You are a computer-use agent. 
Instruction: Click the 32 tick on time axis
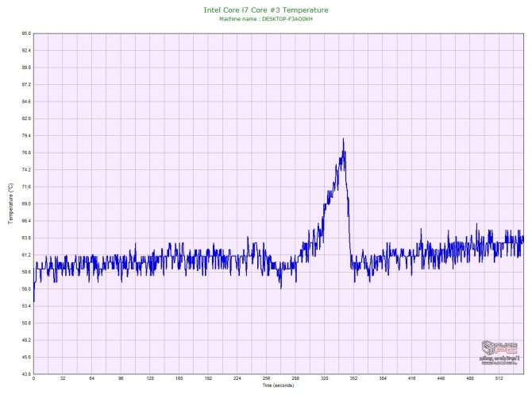coord(63,378)
